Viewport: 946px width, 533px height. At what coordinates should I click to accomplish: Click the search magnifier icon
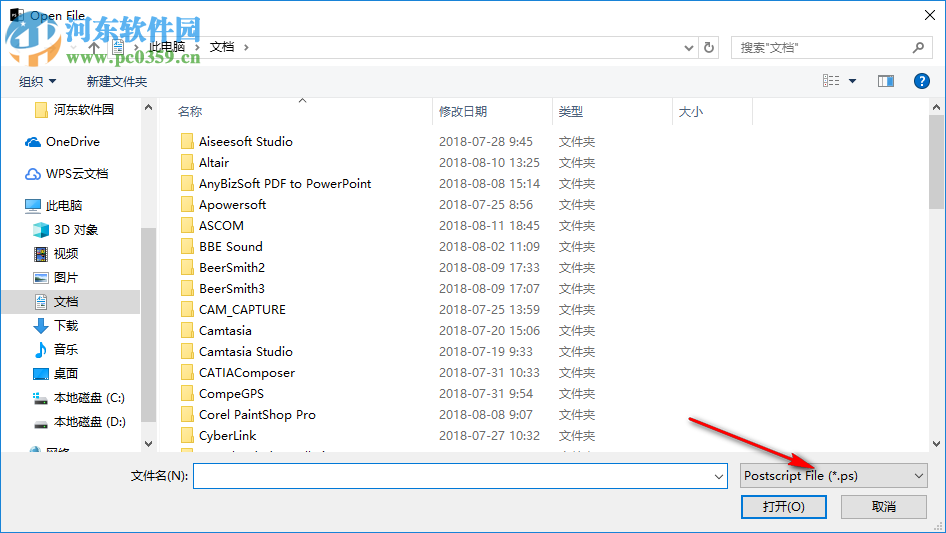coord(918,47)
